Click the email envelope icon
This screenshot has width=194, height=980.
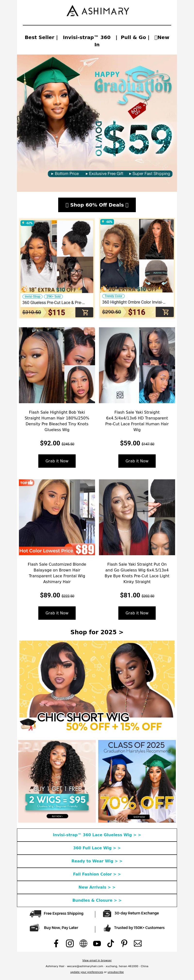(138, 943)
